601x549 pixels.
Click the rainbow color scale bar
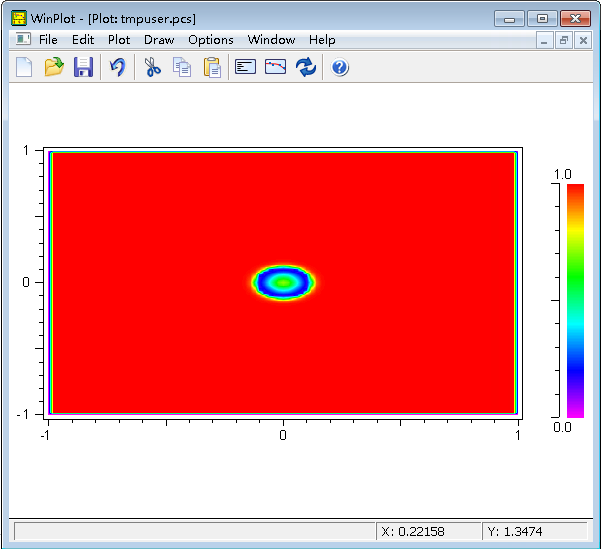pos(575,301)
